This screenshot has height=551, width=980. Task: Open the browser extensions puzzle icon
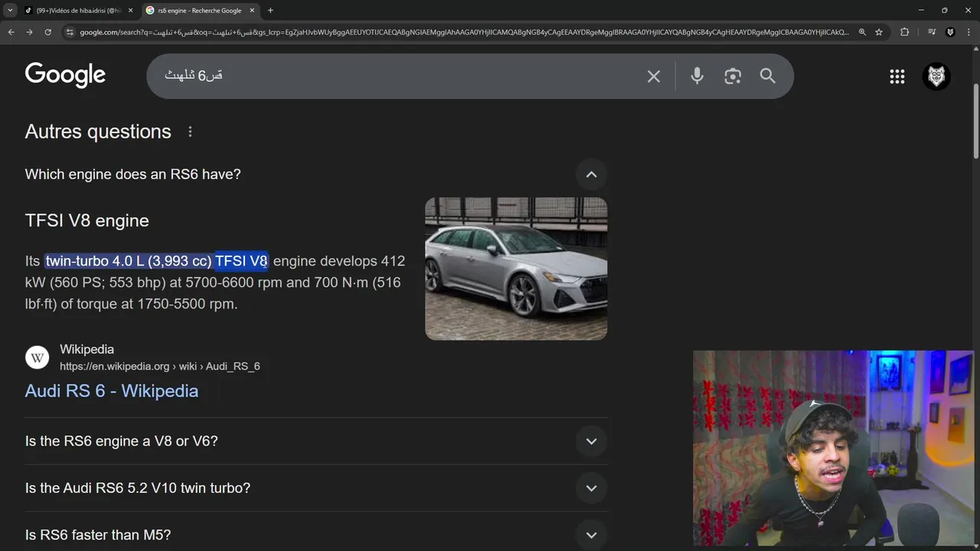point(905,32)
